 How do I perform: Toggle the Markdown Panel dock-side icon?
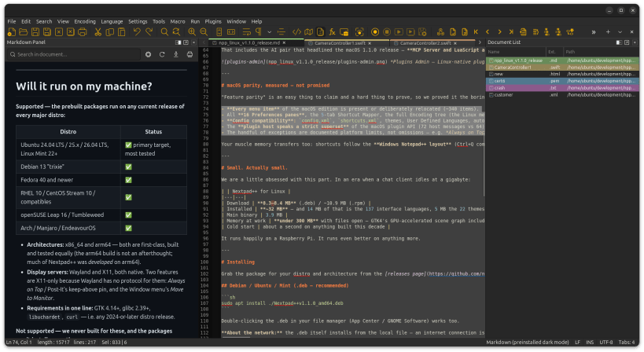click(x=178, y=42)
